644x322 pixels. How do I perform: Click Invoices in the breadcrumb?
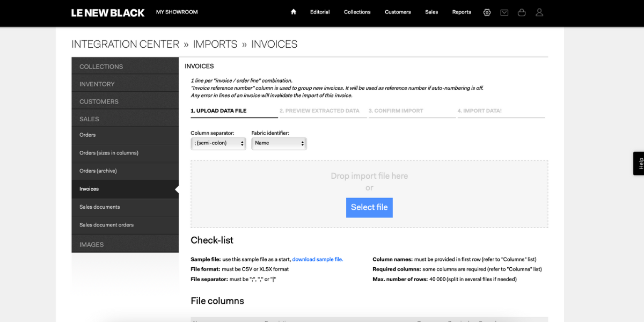click(274, 44)
